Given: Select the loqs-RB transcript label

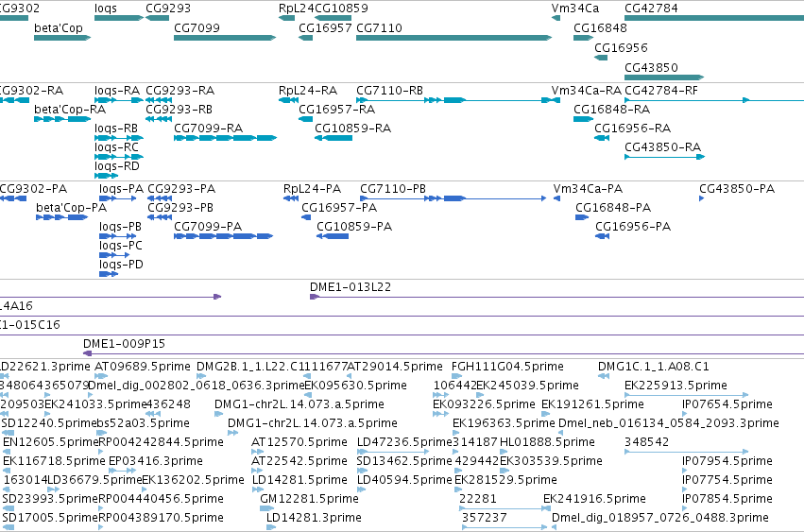Looking at the screenshot, I should pos(116,129).
